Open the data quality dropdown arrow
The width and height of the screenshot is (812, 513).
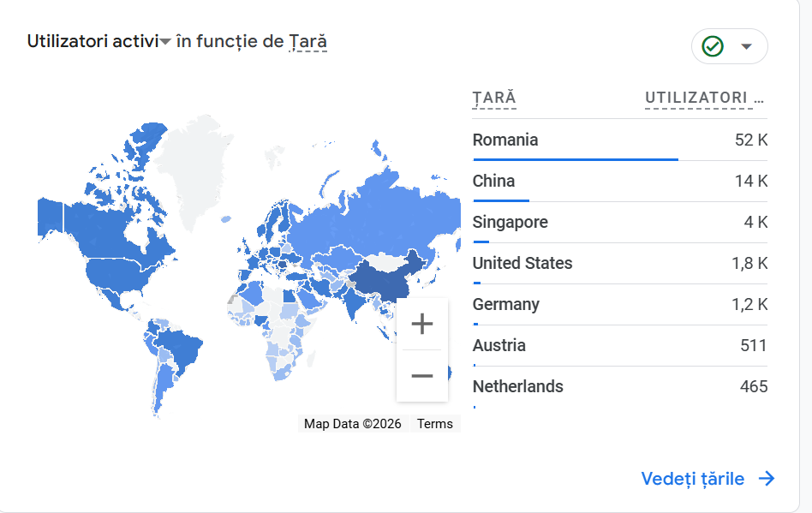pos(746,46)
